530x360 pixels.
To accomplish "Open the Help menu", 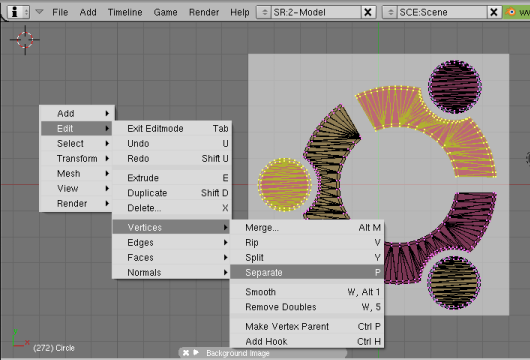I will [x=240, y=13].
